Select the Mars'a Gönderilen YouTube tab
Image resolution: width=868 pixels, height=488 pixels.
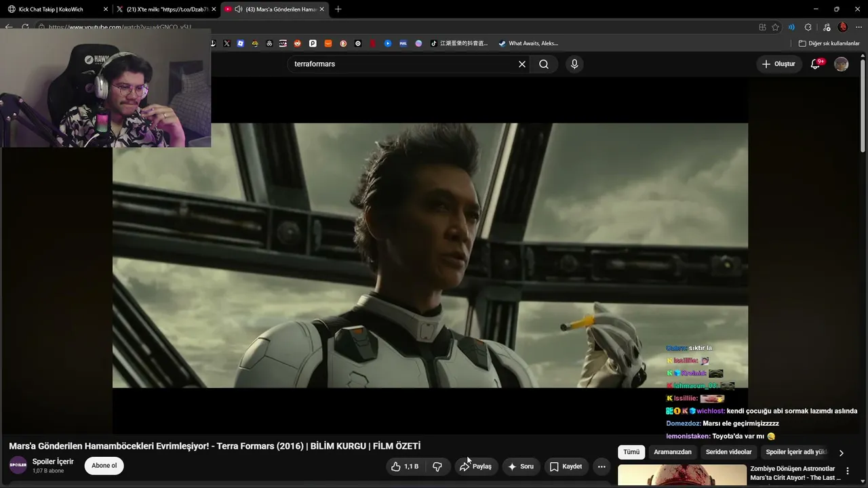[275, 9]
